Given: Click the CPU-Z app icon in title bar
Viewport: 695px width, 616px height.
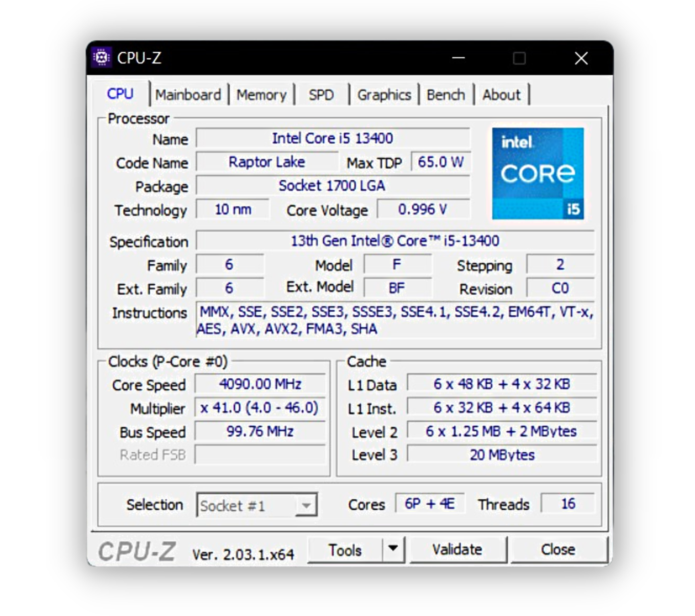Looking at the screenshot, I should [102, 58].
